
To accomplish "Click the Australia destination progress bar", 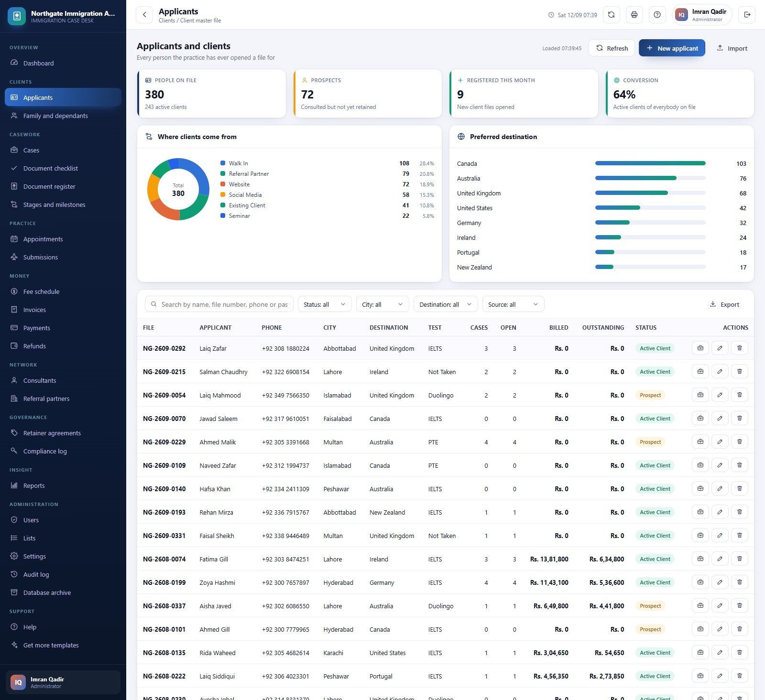I will pos(650,178).
